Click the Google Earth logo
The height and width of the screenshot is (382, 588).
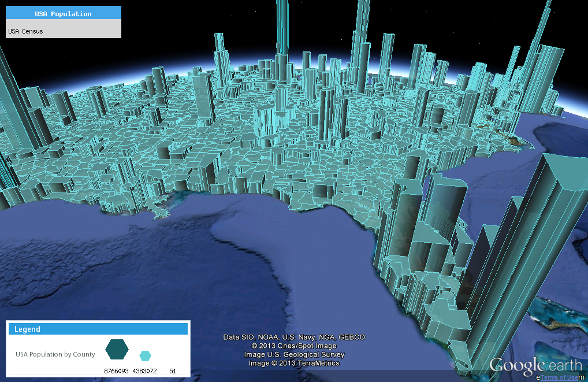[536, 366]
